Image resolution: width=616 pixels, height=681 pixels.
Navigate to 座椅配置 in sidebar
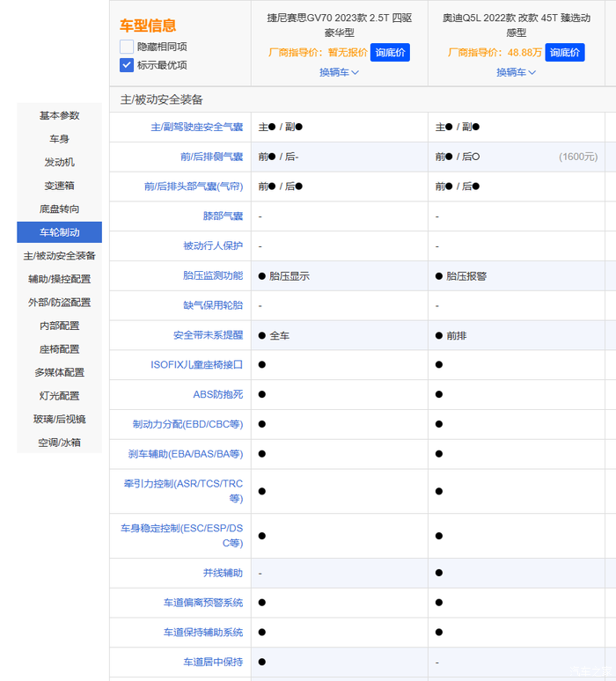click(x=59, y=349)
